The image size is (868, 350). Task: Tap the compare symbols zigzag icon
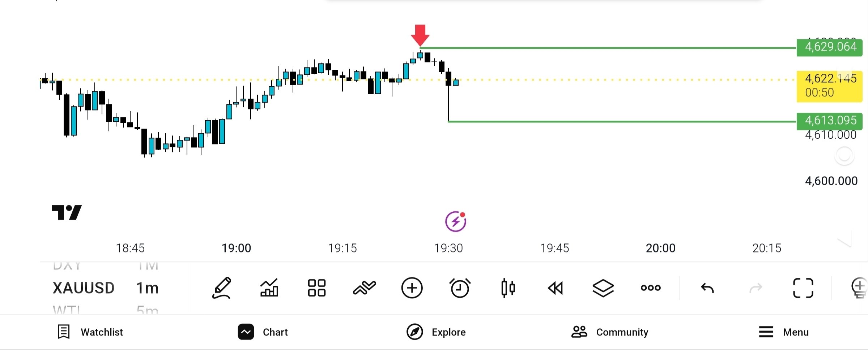pyautogui.click(x=364, y=288)
